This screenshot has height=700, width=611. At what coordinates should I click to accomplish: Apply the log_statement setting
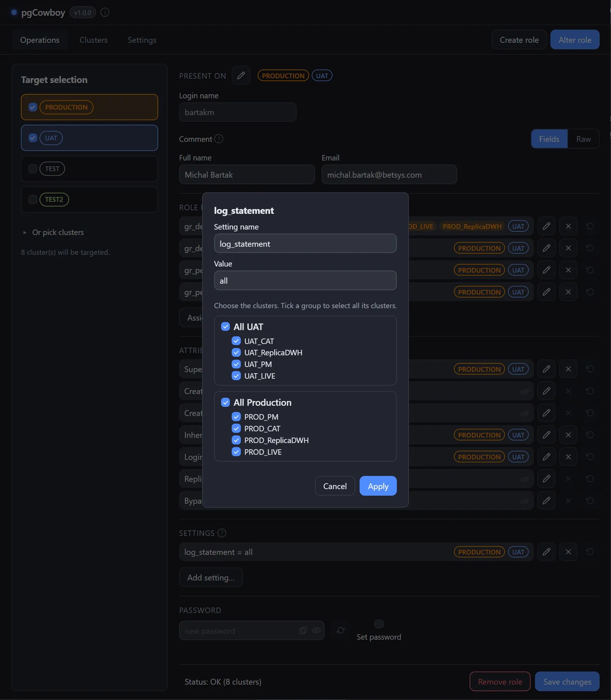point(378,486)
